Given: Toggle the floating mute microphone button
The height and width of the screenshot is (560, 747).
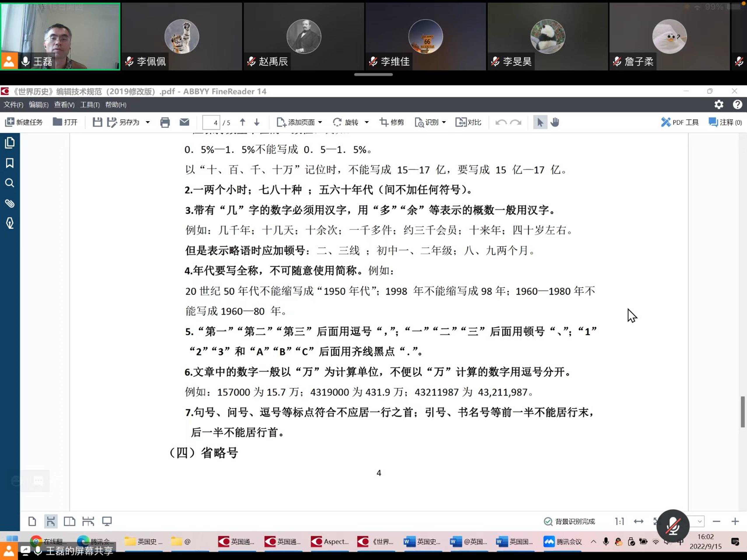Looking at the screenshot, I should 673,526.
